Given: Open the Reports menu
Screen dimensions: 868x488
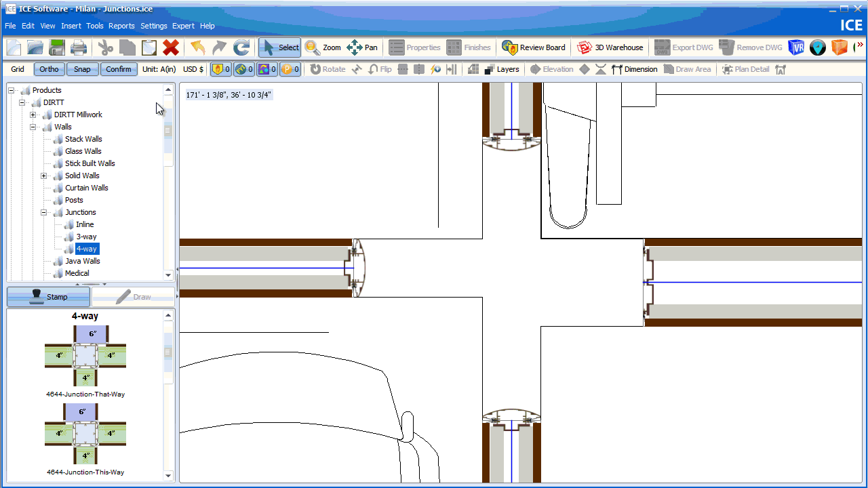Looking at the screenshot, I should [121, 26].
